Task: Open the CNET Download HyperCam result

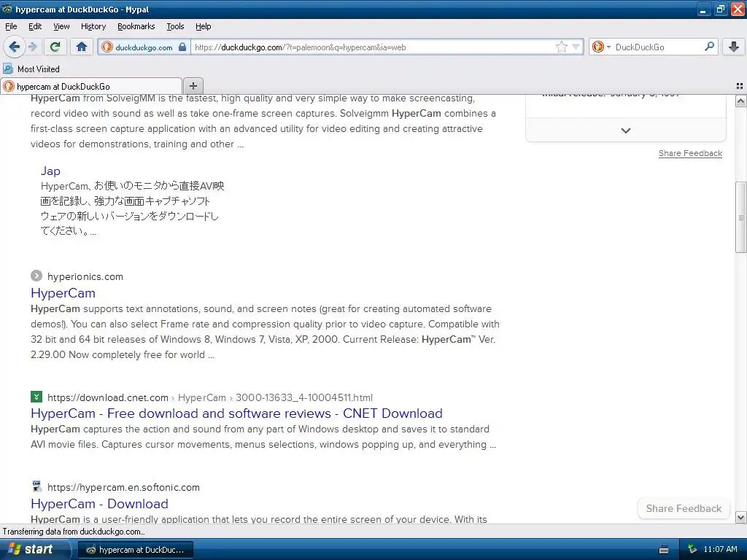Action: pyautogui.click(x=236, y=413)
